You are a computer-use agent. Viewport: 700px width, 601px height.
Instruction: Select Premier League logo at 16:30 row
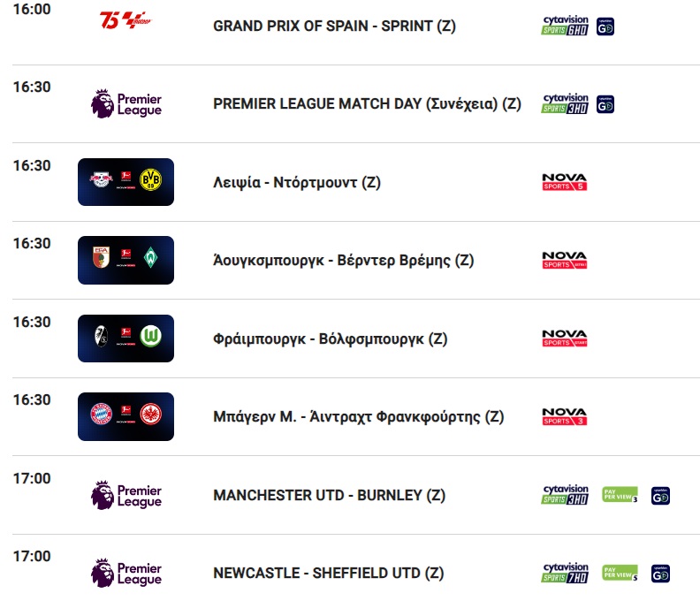click(x=126, y=103)
